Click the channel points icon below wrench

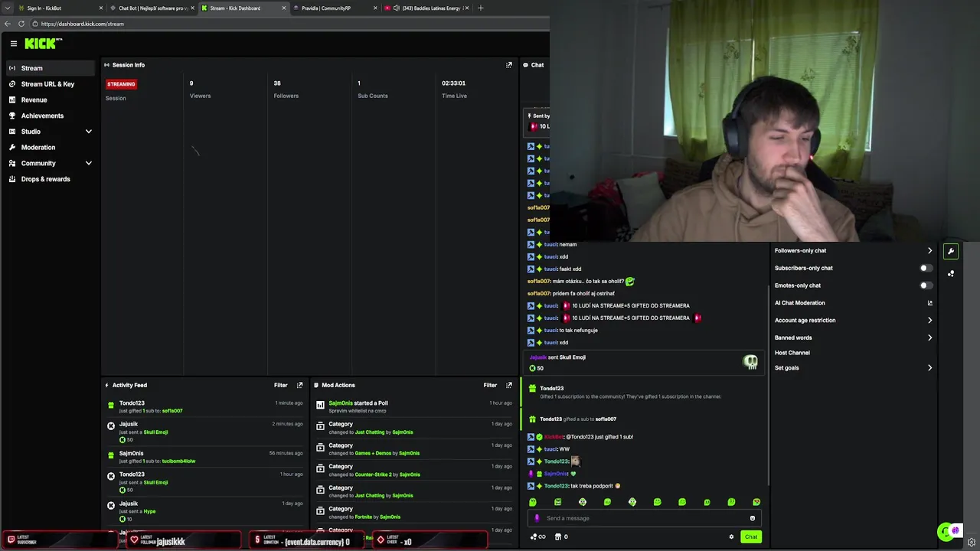coord(951,273)
